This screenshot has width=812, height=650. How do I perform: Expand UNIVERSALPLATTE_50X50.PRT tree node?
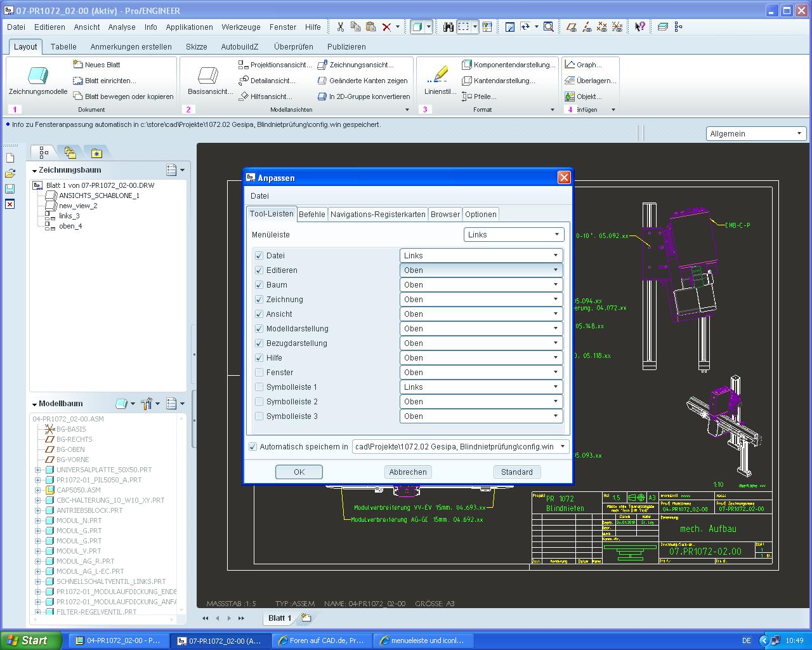pos(37,470)
